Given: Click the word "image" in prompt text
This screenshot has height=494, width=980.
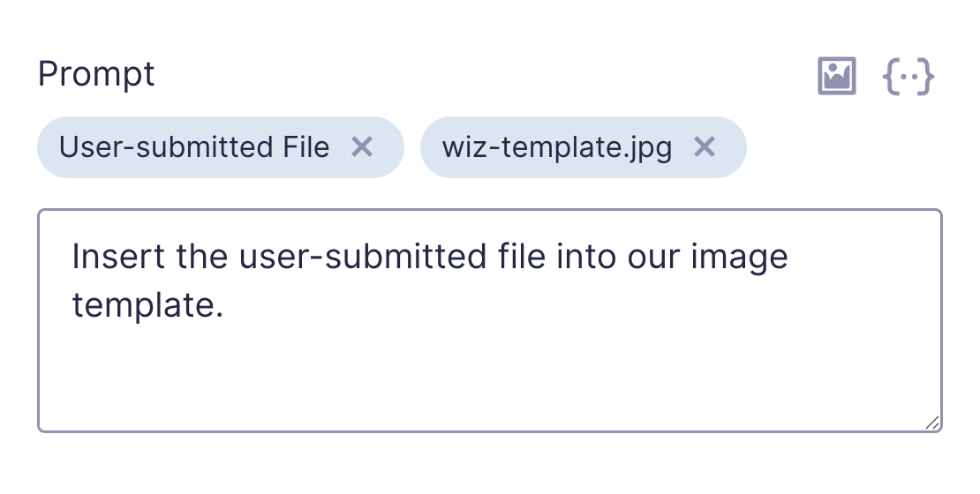Looking at the screenshot, I should pos(739,258).
